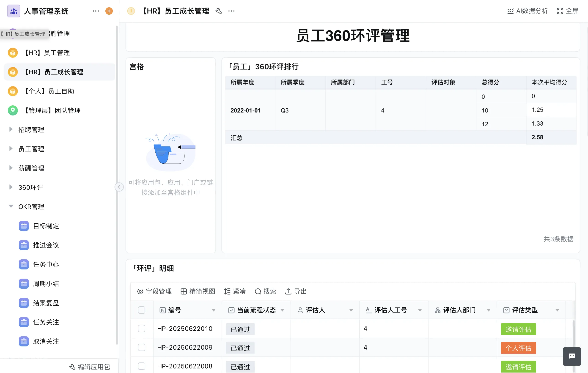Open 搜索 search in the detail table toolbar
Image resolution: width=588 pixels, height=373 pixels.
pyautogui.click(x=265, y=291)
